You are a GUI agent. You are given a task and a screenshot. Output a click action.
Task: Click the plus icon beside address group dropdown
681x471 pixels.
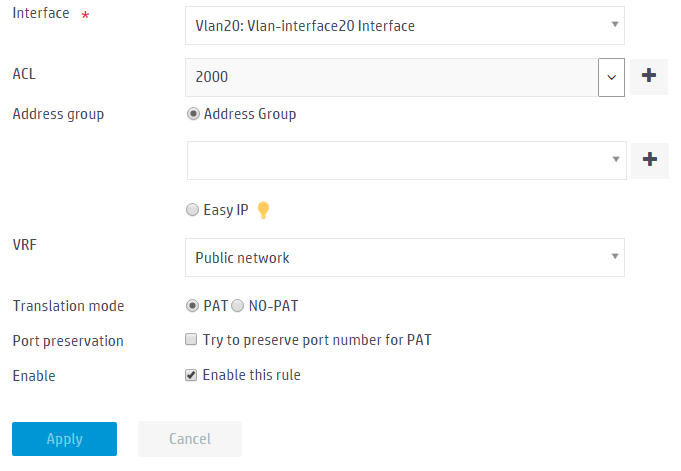650,160
